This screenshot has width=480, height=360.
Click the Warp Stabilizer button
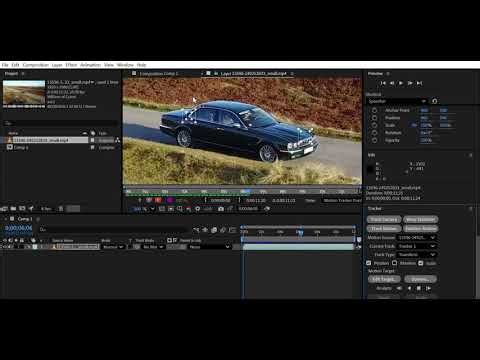pyautogui.click(x=421, y=220)
